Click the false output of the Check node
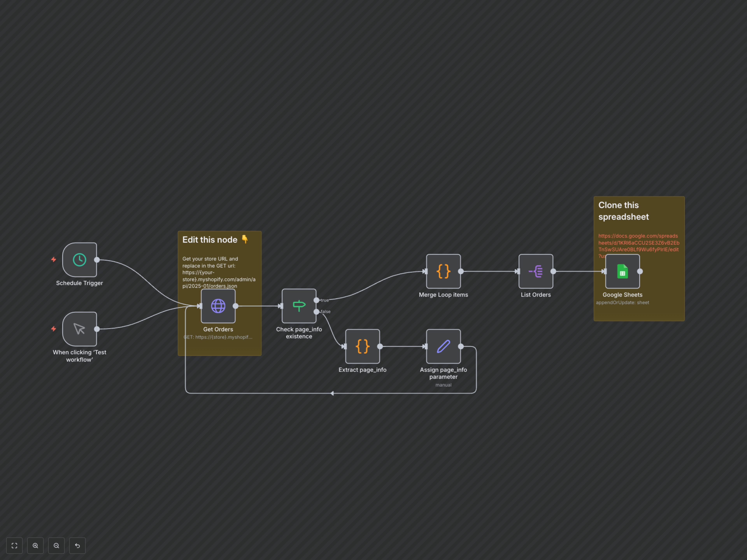 click(317, 311)
